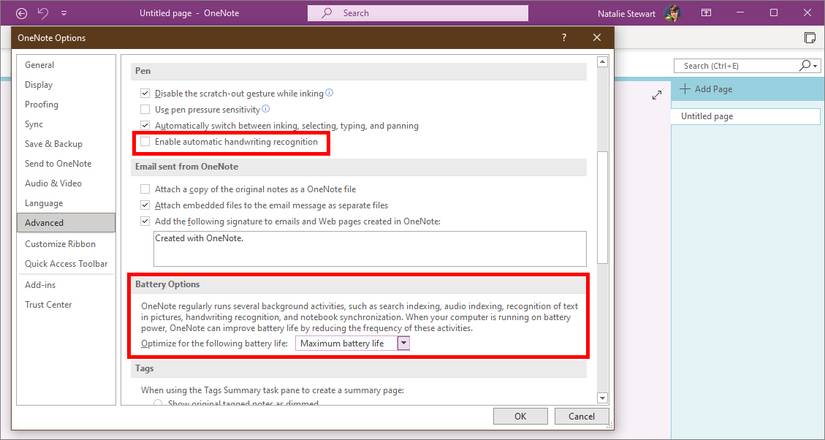Show info for pen pressure sensitivity
The width and height of the screenshot is (825, 440).
point(266,109)
